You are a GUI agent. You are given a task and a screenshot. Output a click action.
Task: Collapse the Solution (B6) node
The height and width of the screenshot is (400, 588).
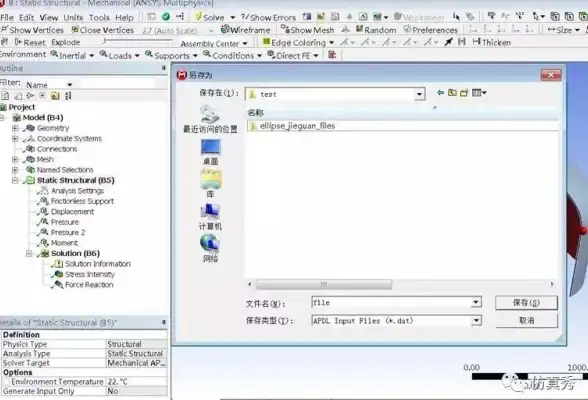[29, 253]
